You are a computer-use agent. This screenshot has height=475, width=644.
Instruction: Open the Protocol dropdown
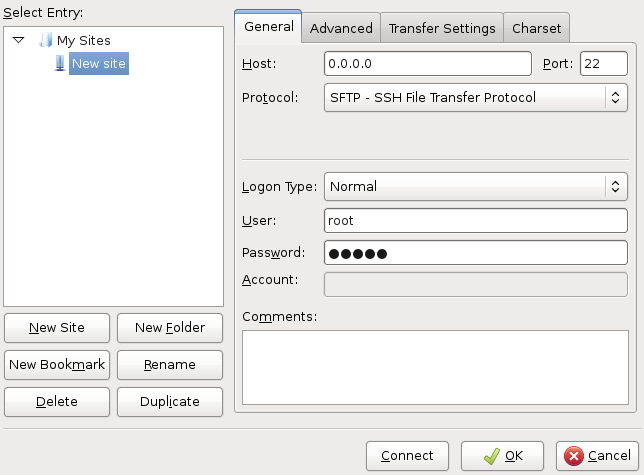(476, 97)
